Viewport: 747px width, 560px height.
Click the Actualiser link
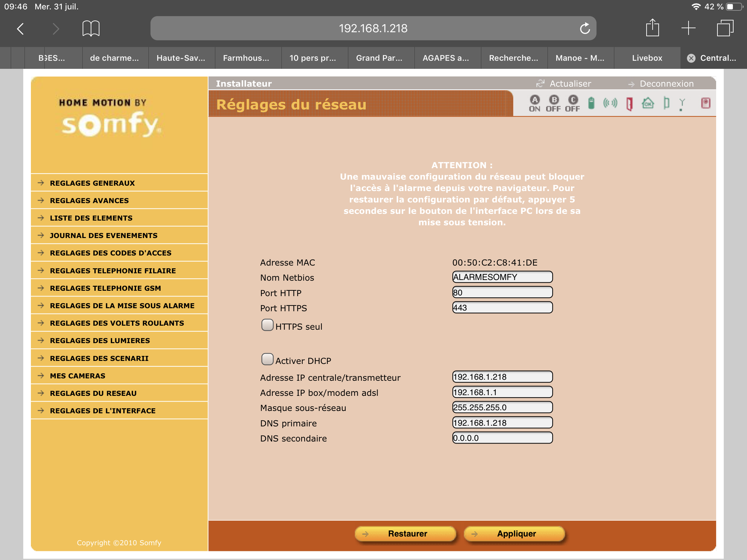[570, 84]
